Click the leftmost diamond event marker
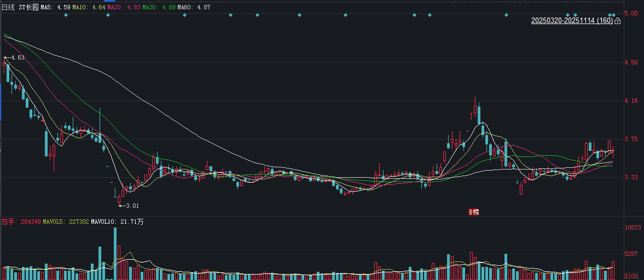 coord(66,15)
